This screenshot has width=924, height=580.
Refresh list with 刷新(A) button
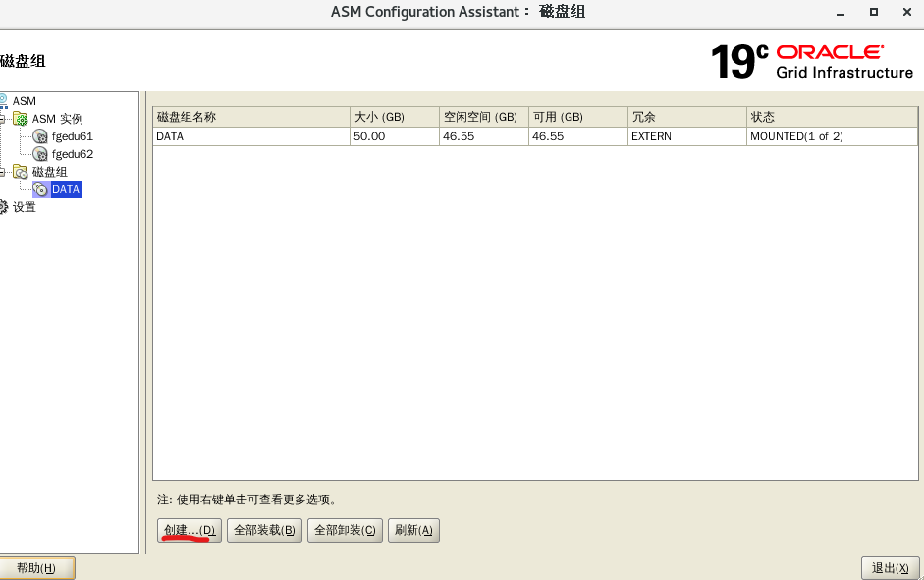(x=413, y=531)
